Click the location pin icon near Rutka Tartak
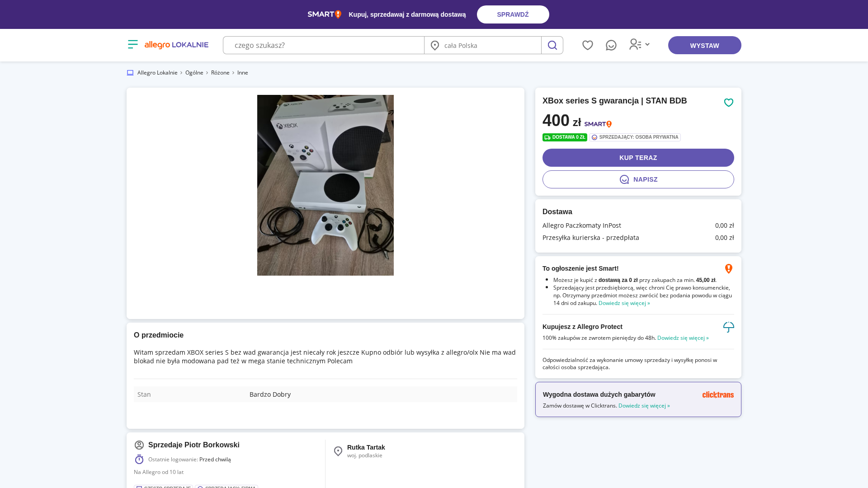This screenshot has width=868, height=488. click(338, 451)
